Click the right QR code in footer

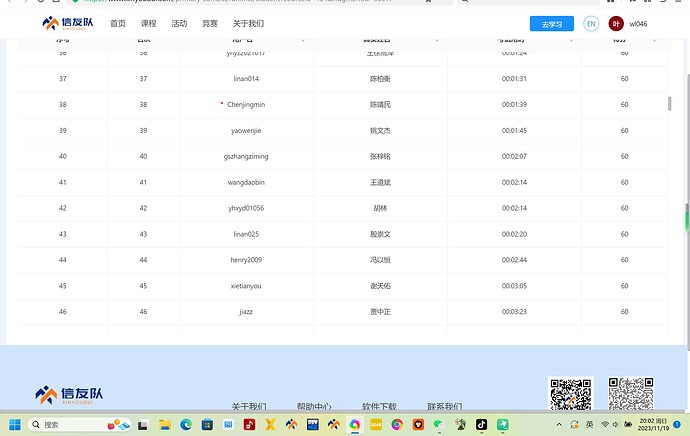[x=631, y=394]
